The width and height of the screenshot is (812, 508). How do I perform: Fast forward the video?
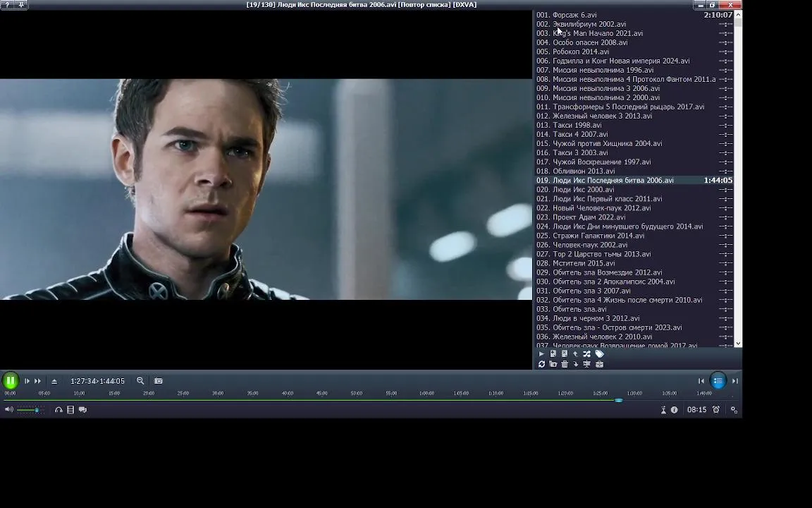tap(38, 381)
